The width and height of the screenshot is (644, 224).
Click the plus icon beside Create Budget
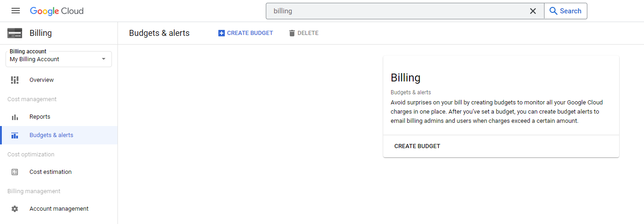222,33
